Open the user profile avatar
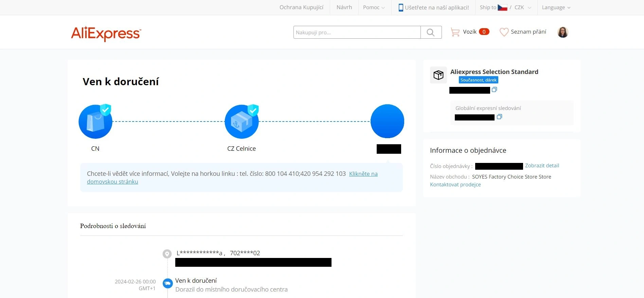Viewport: 644px width, 298px height. [563, 32]
